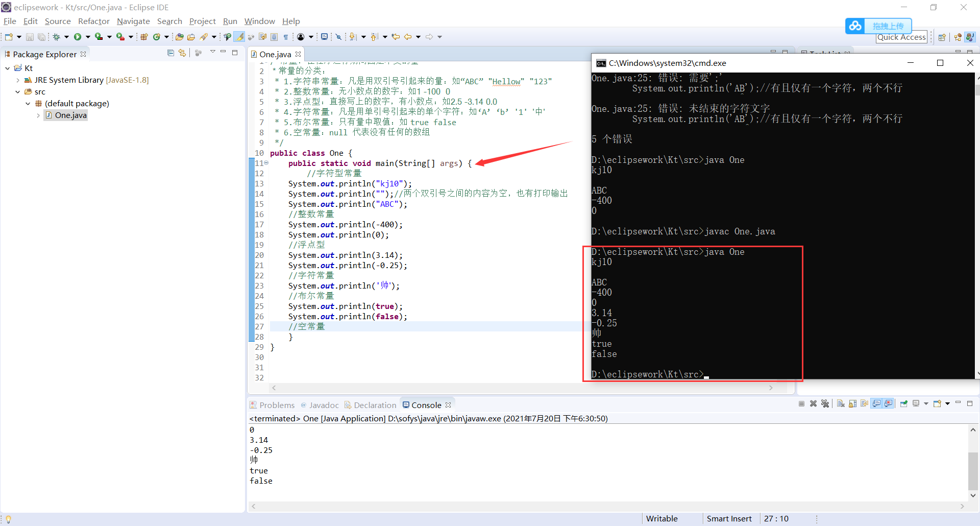Switch to the Declaration tab
Screen dimensions: 980x526
tap(371, 405)
